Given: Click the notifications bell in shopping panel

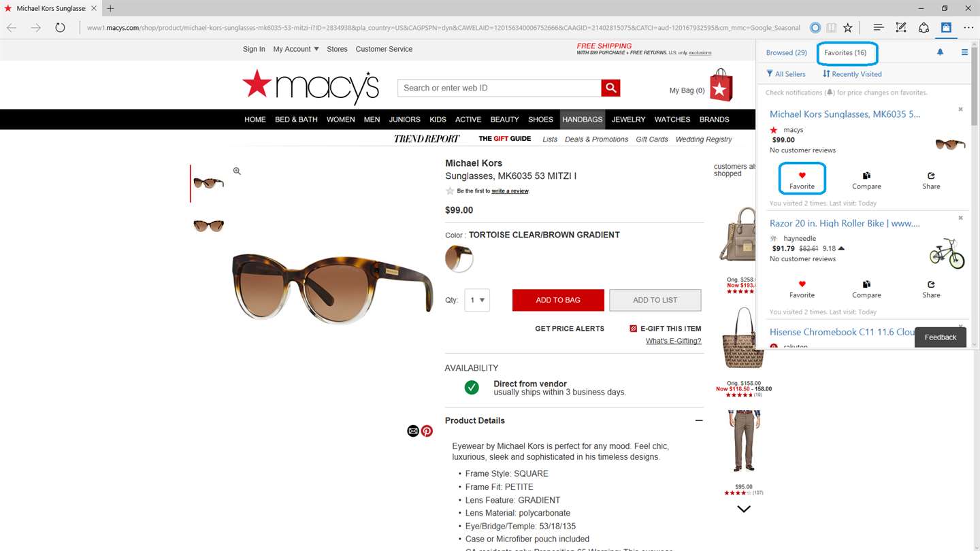Looking at the screenshot, I should coord(940,52).
